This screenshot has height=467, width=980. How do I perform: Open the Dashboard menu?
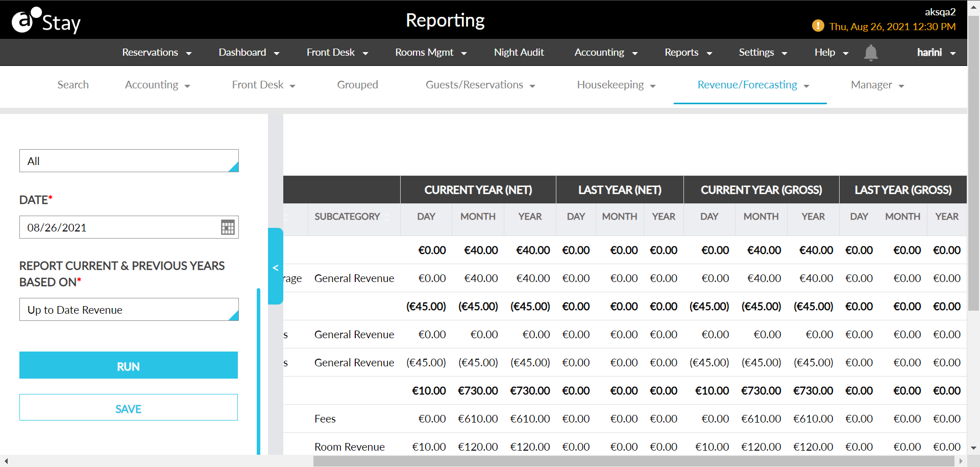249,53
